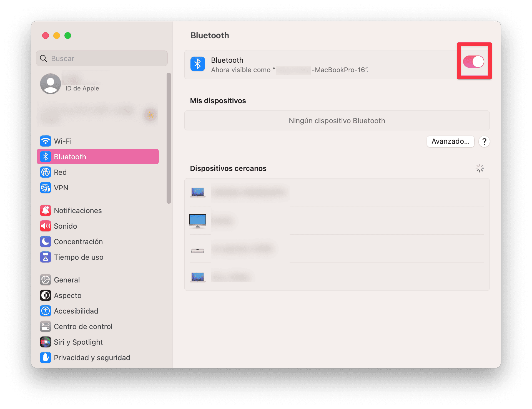Viewport: 532px width, 409px height.
Task: Open Bluetooth help with the ? button
Action: coord(484,142)
